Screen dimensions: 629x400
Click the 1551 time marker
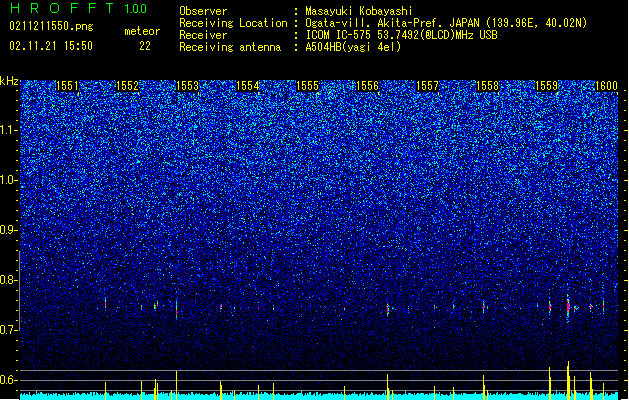67,86
